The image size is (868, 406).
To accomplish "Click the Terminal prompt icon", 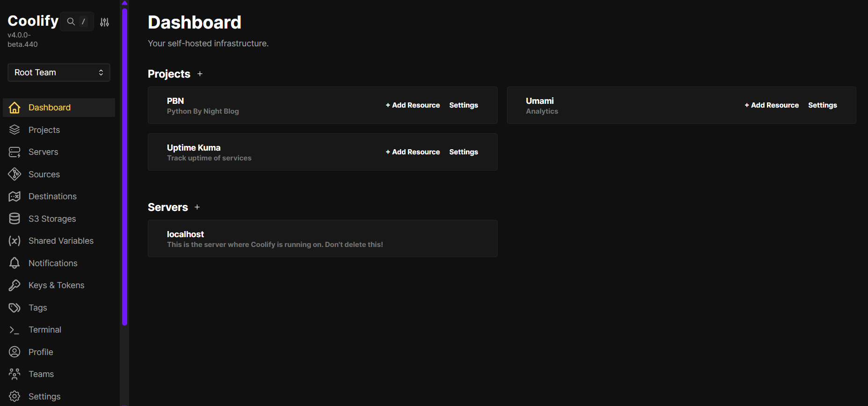I will (x=14, y=330).
